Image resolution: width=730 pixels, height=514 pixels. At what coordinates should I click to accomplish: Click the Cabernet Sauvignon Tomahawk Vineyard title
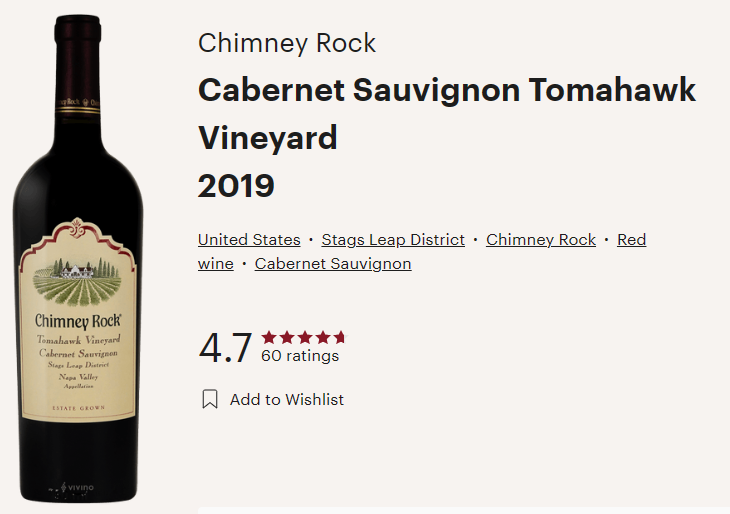point(447,114)
